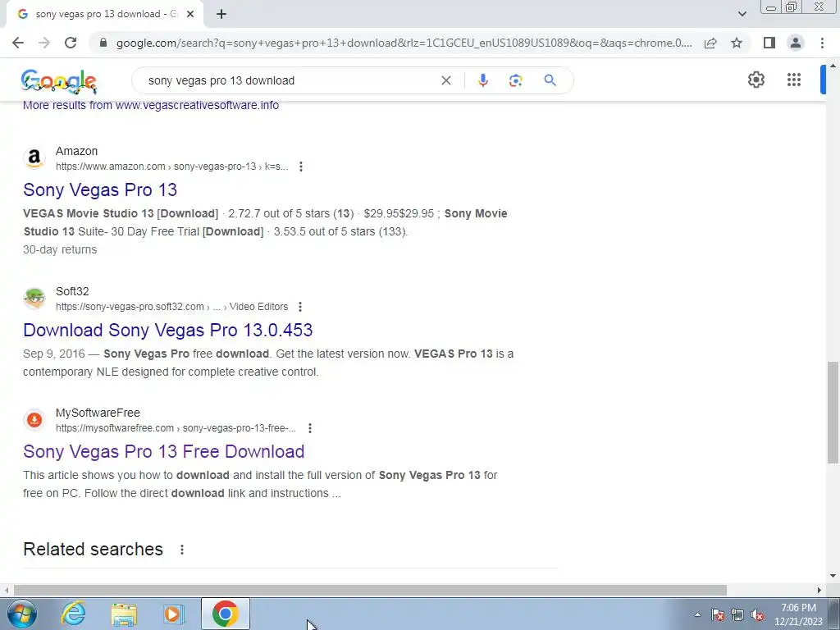Click the Amazon.com result URL
The height and width of the screenshot is (630, 840).
coord(171,167)
